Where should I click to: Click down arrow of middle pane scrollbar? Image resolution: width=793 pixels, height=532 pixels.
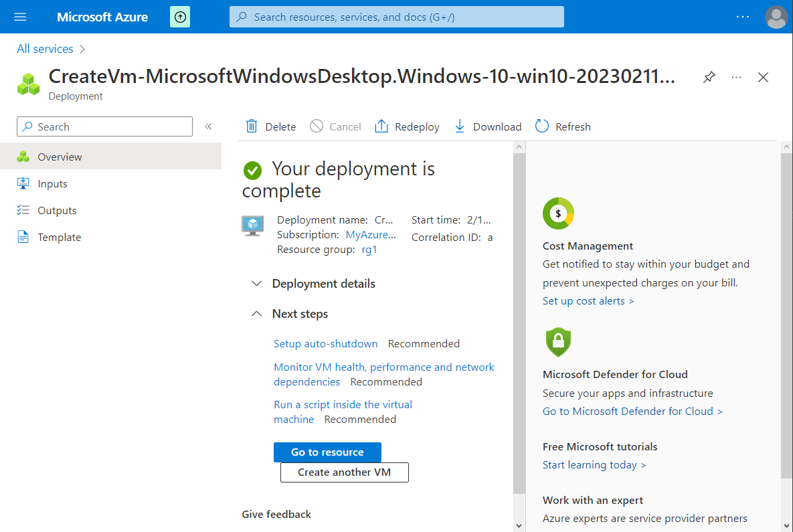[519, 526]
